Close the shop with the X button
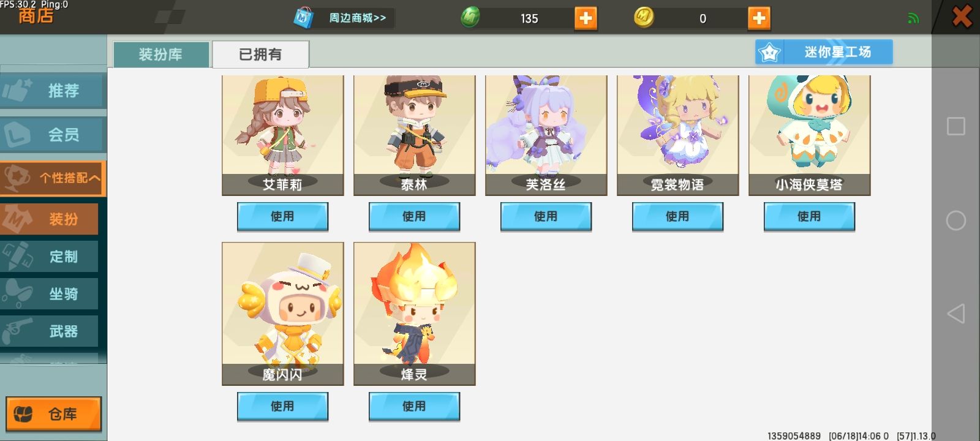 (962, 17)
